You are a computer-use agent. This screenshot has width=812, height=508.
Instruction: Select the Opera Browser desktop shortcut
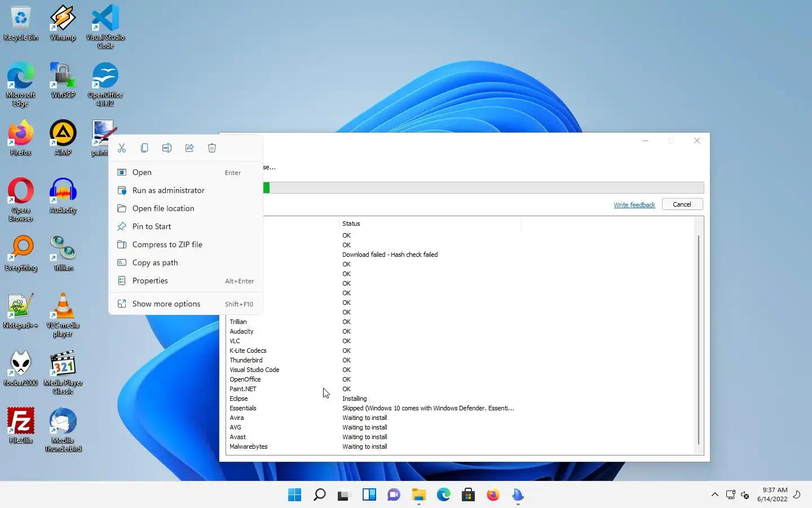[x=21, y=200]
